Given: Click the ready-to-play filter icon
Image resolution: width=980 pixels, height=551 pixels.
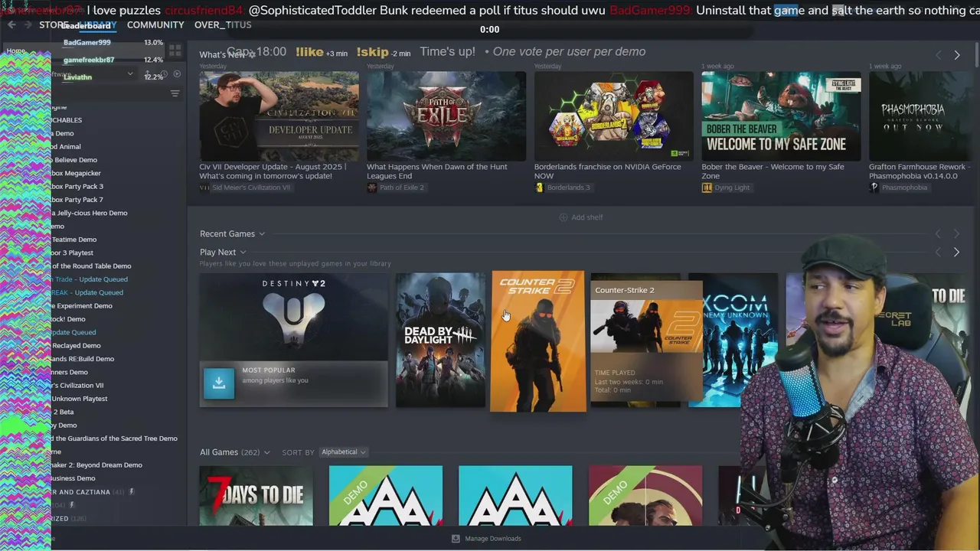Looking at the screenshot, I should (x=177, y=74).
